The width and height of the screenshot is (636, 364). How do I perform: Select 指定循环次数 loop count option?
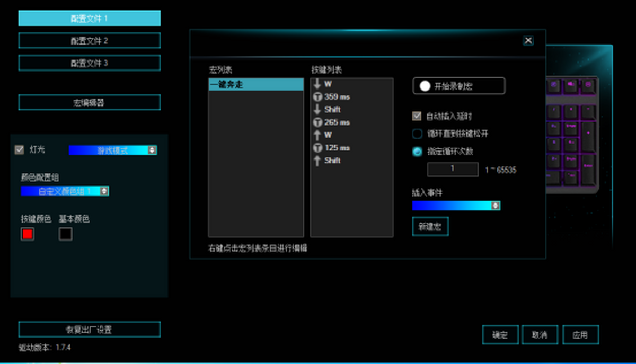coord(417,151)
